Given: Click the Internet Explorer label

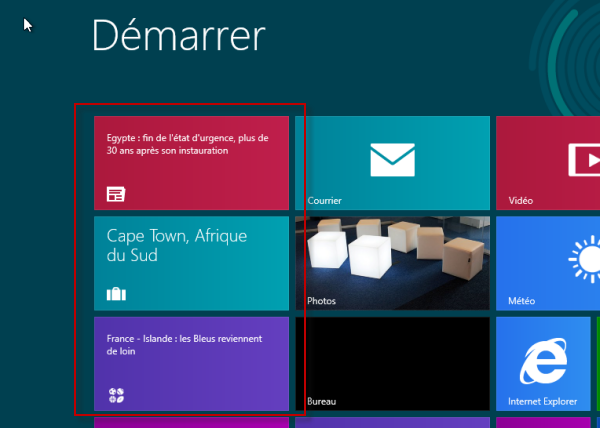Looking at the screenshot, I should point(543,401).
